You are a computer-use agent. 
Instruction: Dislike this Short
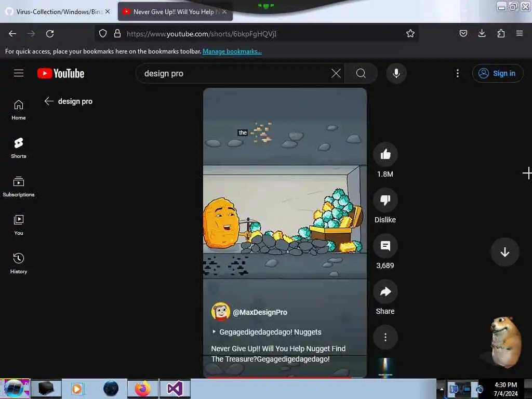click(x=385, y=200)
